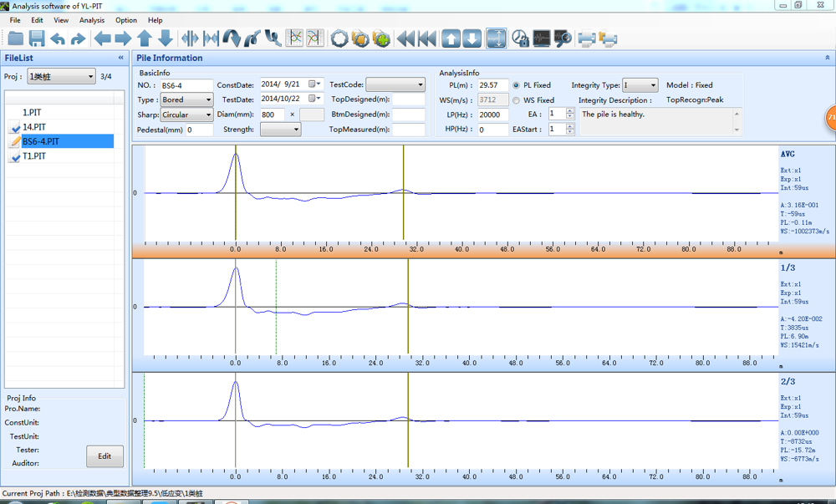Increase the EAStart value stepper
836x504 pixels.
click(x=570, y=126)
